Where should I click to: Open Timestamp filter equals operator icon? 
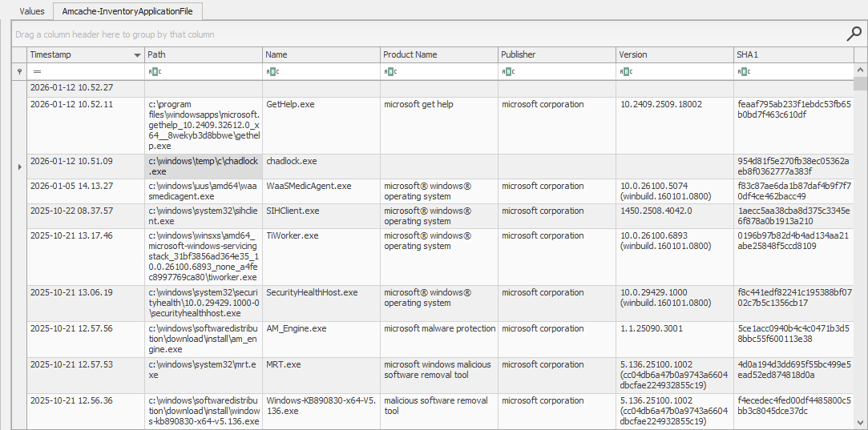tap(37, 71)
